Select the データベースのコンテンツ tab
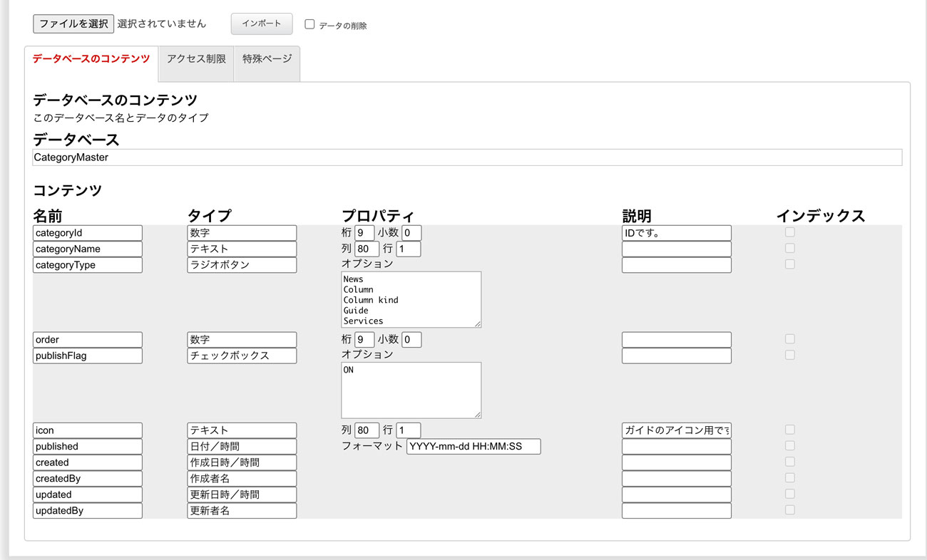927x560 pixels. [91, 60]
